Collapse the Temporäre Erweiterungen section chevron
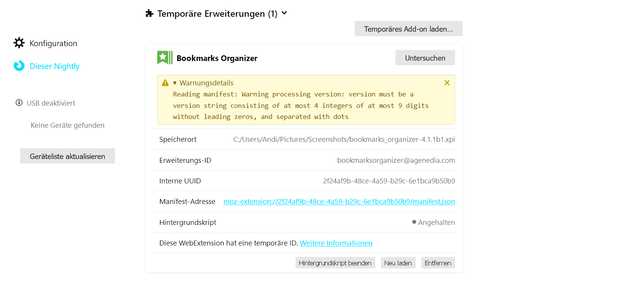The image size is (644, 284). tap(284, 13)
